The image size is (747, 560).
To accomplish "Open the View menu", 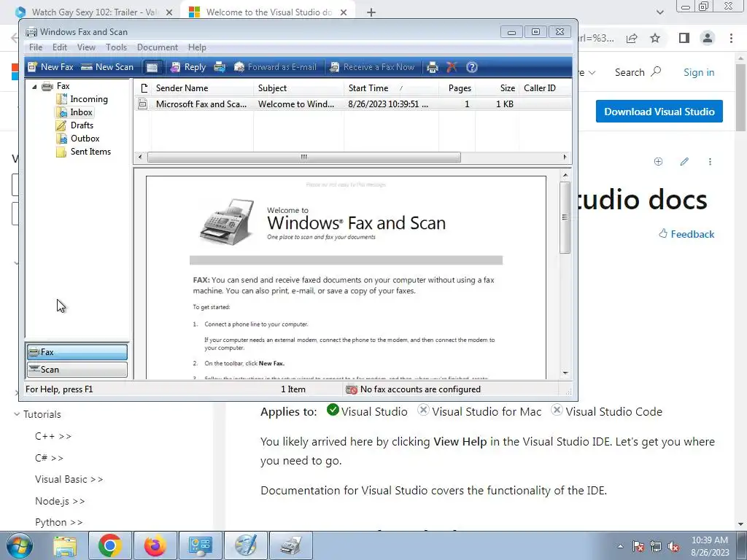I will (x=86, y=47).
